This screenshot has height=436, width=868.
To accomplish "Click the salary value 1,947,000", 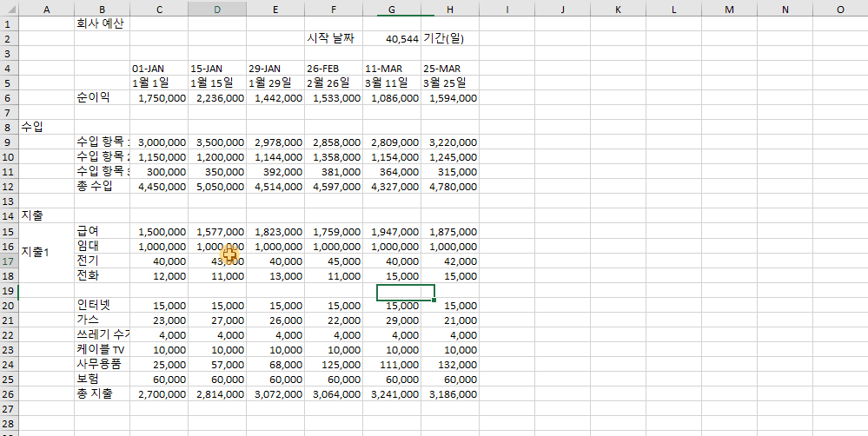I will click(x=392, y=231).
